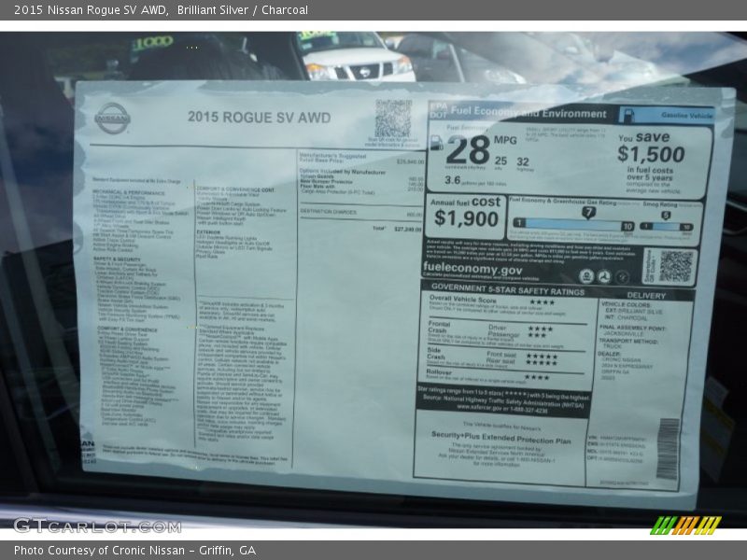Click the 'You save $1,500' text
This screenshot has width=747, height=560.
click(651, 148)
